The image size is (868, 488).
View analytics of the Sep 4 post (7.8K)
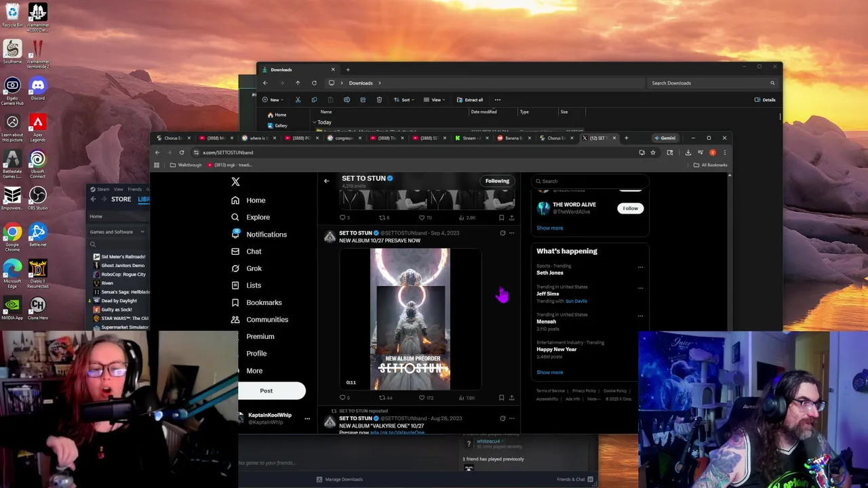(466, 398)
